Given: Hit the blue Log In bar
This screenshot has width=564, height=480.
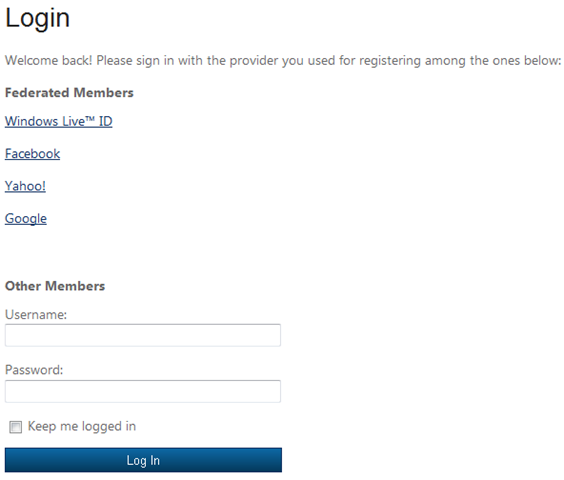Looking at the screenshot, I should coord(143,460).
